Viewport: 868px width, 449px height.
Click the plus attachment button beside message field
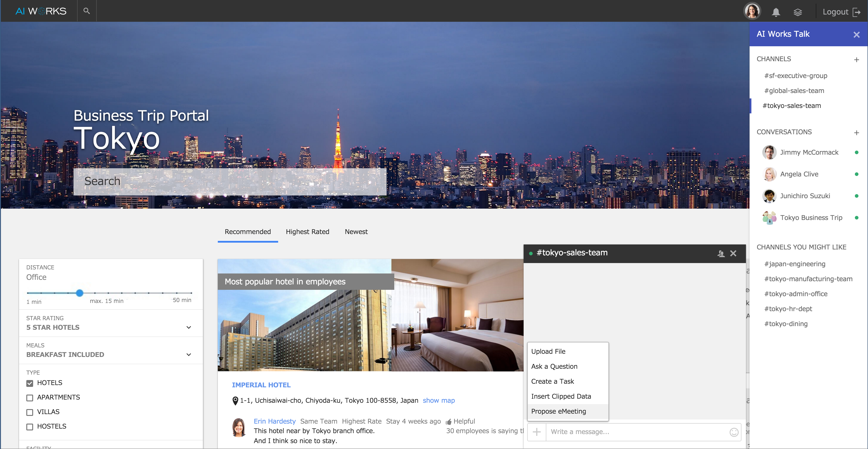537,432
